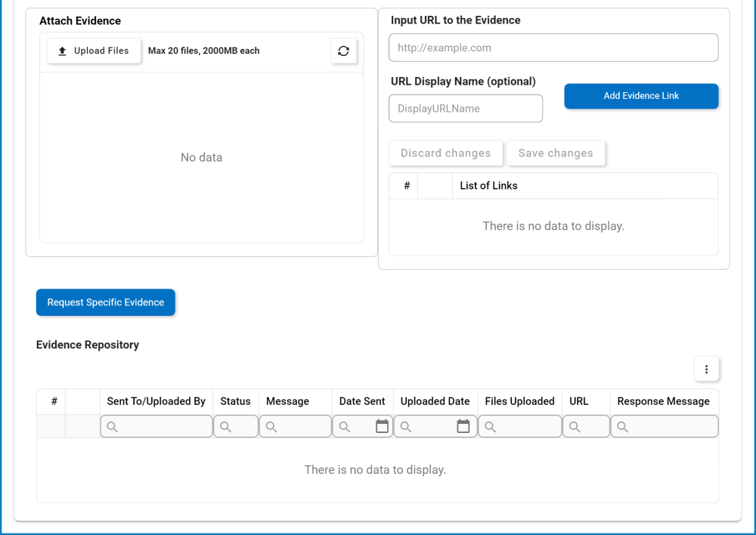Click the search icon in Message filter
This screenshot has height=535, width=756.
[x=271, y=426]
